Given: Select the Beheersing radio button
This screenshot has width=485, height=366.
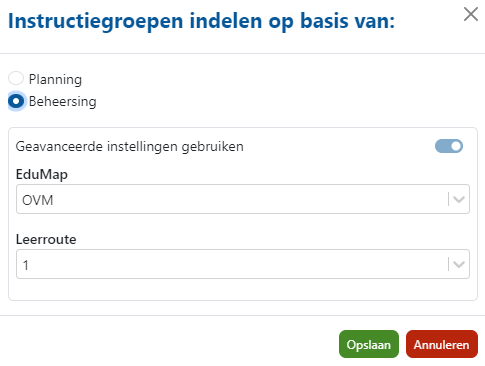Looking at the screenshot, I should (16, 101).
